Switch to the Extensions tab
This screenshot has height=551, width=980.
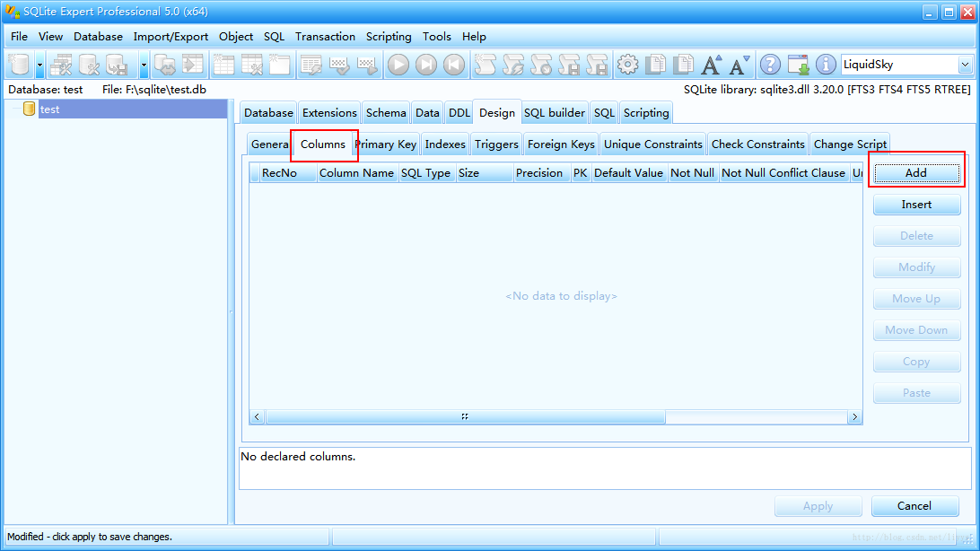[x=329, y=113]
